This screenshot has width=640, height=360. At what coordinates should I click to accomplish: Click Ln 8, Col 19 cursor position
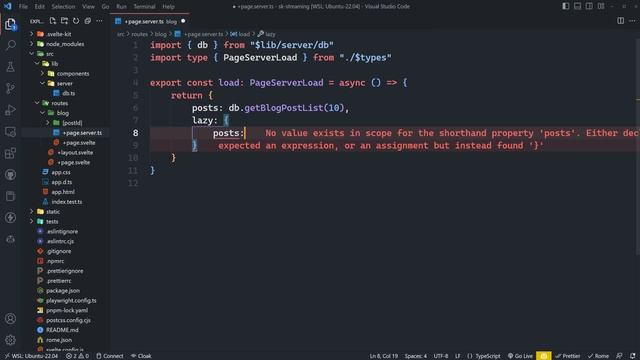(x=384, y=356)
